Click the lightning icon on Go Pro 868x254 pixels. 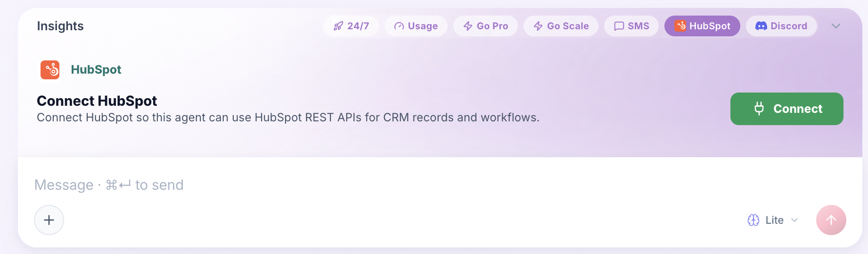pyautogui.click(x=468, y=26)
